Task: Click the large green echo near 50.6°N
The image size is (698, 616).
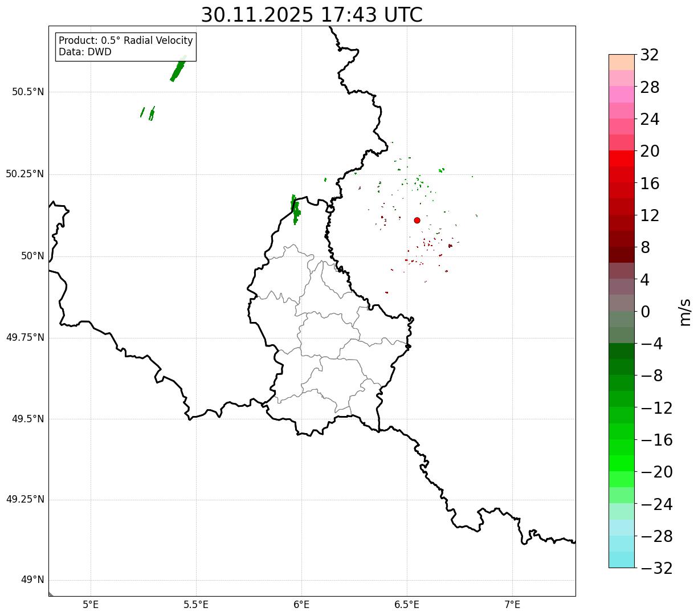Action: [x=178, y=70]
